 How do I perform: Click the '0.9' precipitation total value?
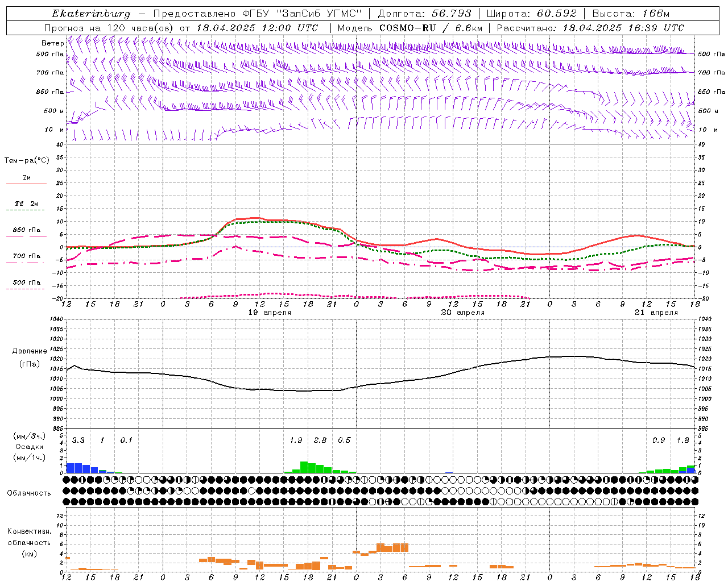click(x=659, y=440)
